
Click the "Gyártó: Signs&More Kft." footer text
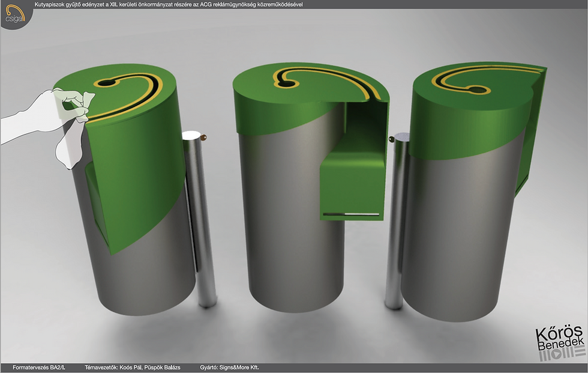click(x=229, y=368)
